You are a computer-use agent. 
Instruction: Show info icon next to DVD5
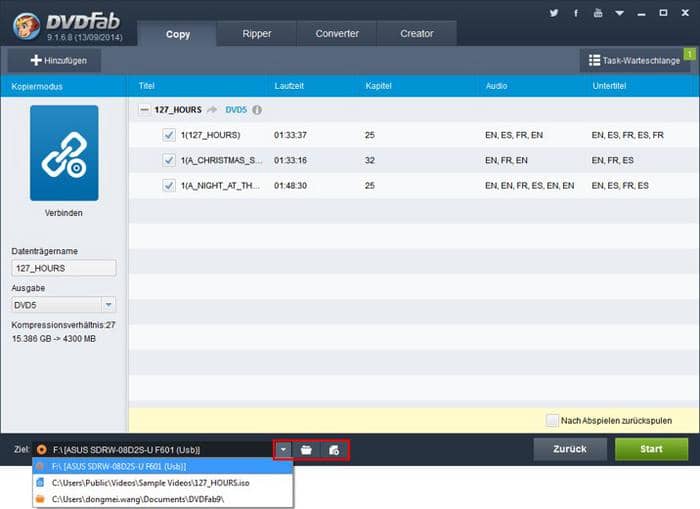coord(257,110)
